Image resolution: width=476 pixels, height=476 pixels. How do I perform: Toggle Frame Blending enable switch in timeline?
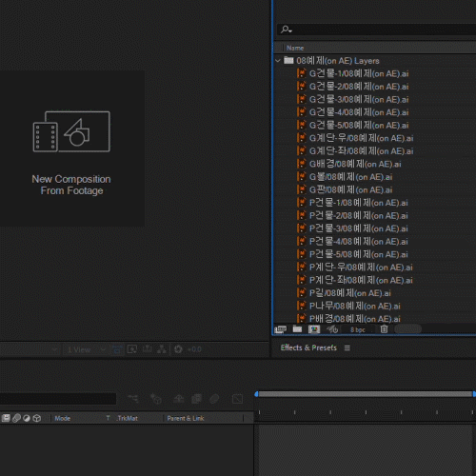tap(197, 399)
